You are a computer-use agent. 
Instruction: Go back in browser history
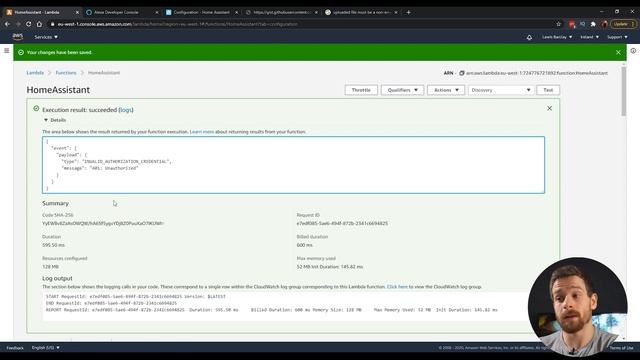[x=7, y=24]
